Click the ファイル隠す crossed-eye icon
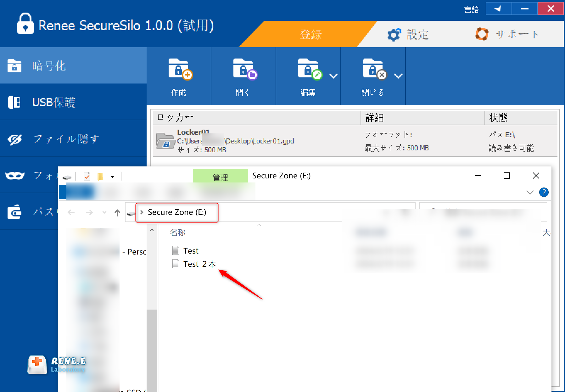 coord(15,139)
